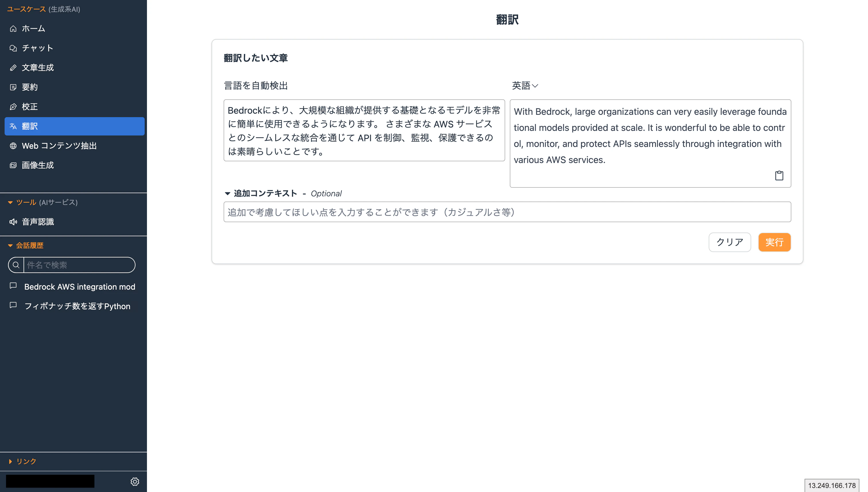Click the IP address 13.249.166.178 badge

coord(832,485)
